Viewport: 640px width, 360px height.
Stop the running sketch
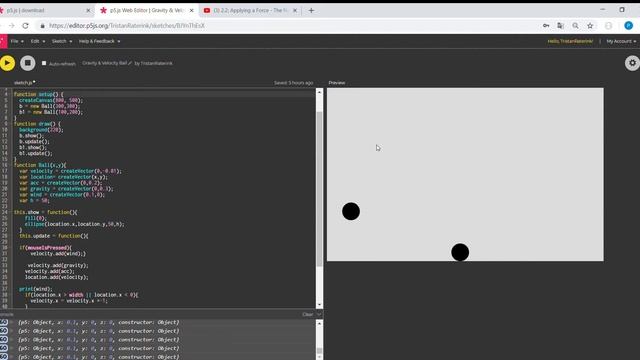28,63
